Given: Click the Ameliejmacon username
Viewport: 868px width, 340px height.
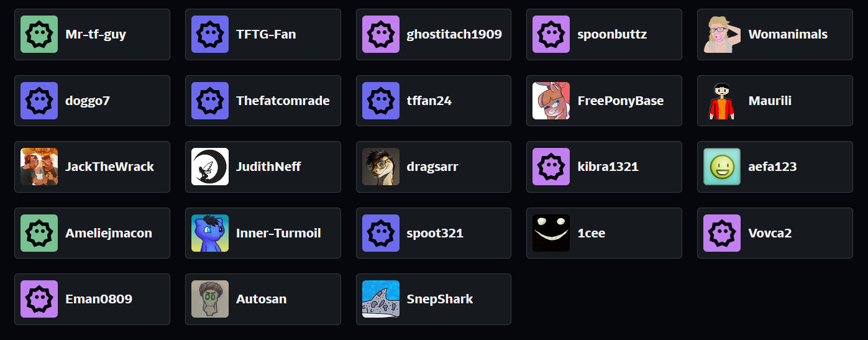Looking at the screenshot, I should click(109, 233).
